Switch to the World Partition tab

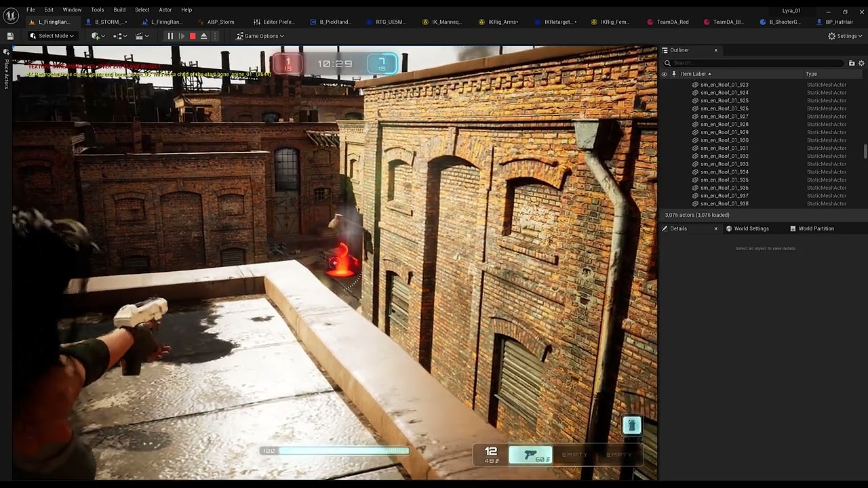(812, 228)
